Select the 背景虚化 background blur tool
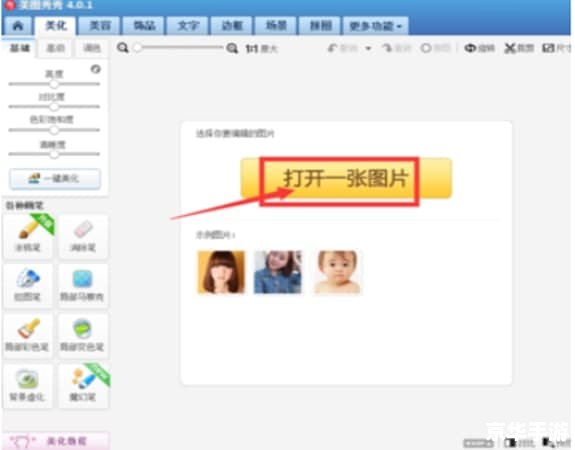The image size is (575, 450). [28, 386]
